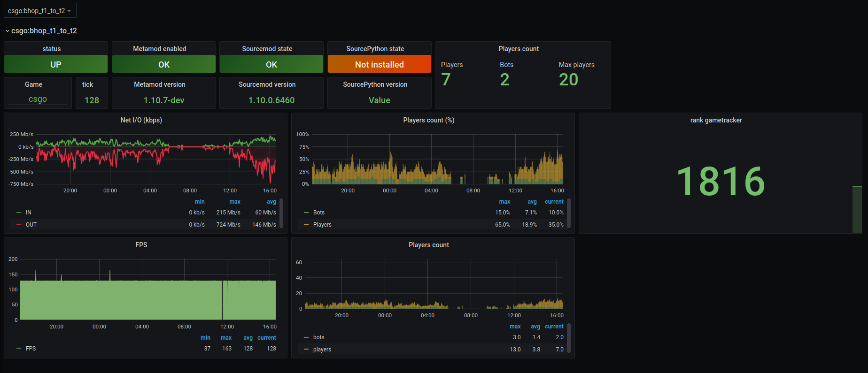The image size is (868, 373).
Task: Click the Max players stat value 20
Action: coord(569,80)
